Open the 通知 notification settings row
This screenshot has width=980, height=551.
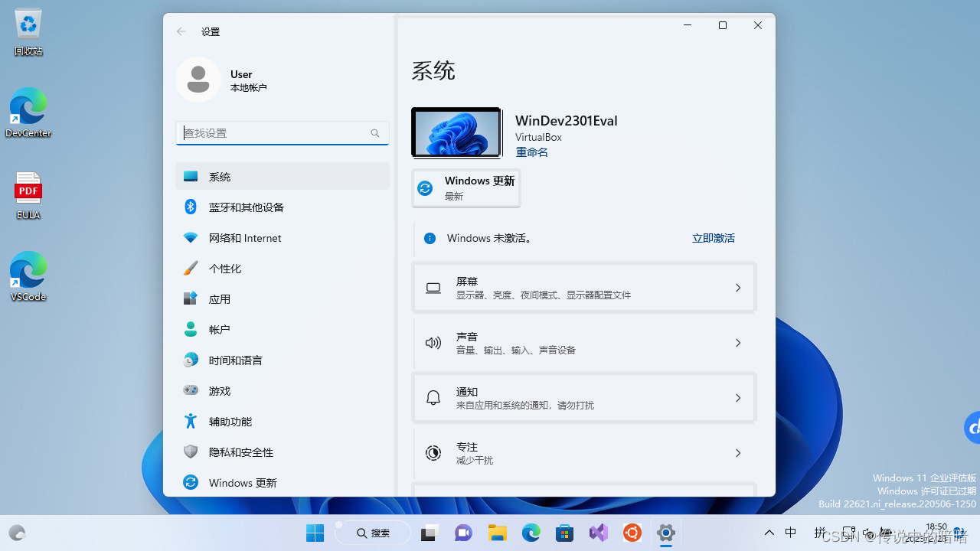tap(584, 398)
